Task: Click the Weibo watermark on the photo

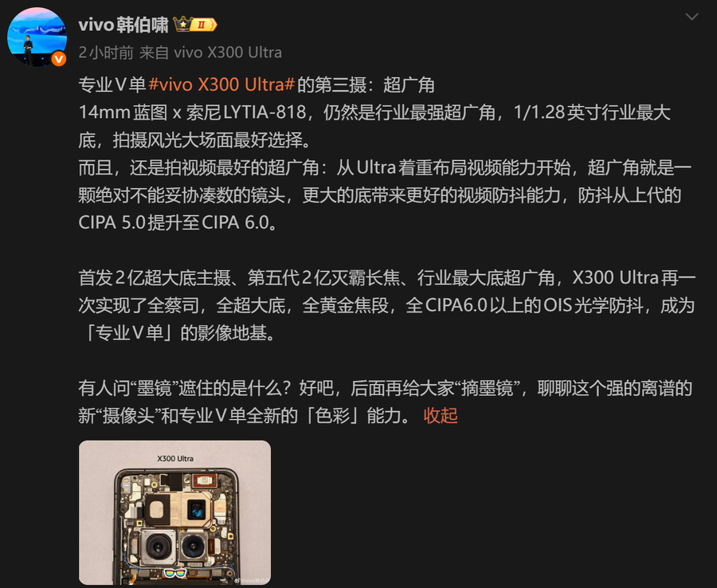Action: (x=252, y=580)
